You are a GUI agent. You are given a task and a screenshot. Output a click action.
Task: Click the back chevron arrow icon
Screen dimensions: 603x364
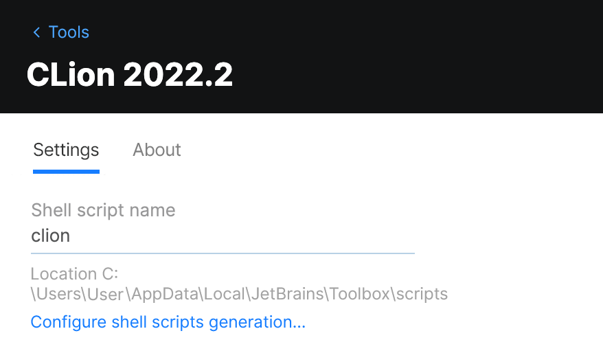coord(36,32)
